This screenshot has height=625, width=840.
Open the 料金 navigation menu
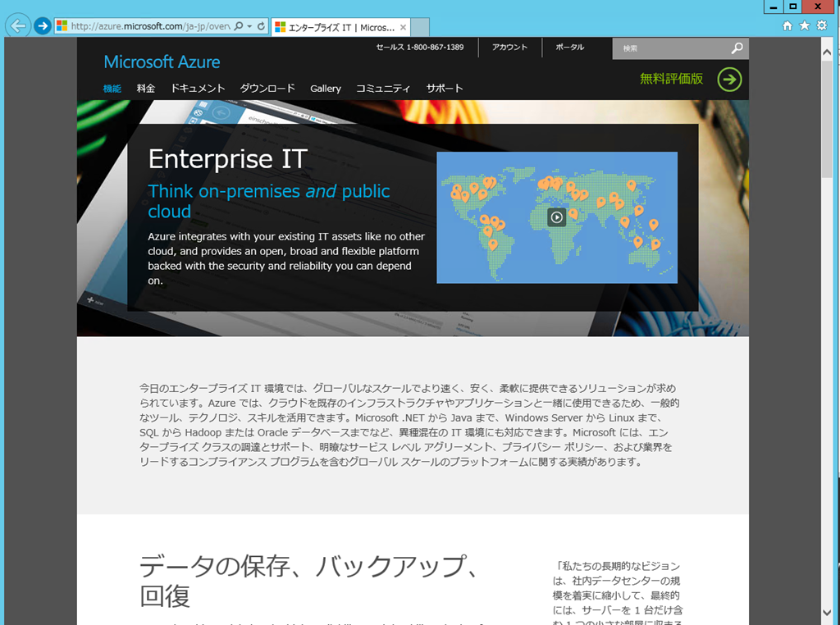[146, 89]
